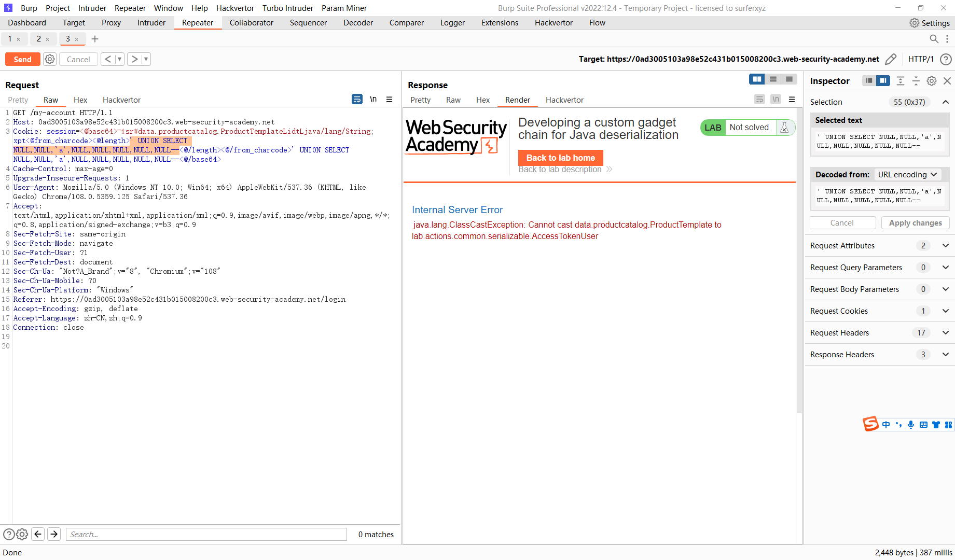
Task: Go to next request with forward arrow
Action: point(134,59)
